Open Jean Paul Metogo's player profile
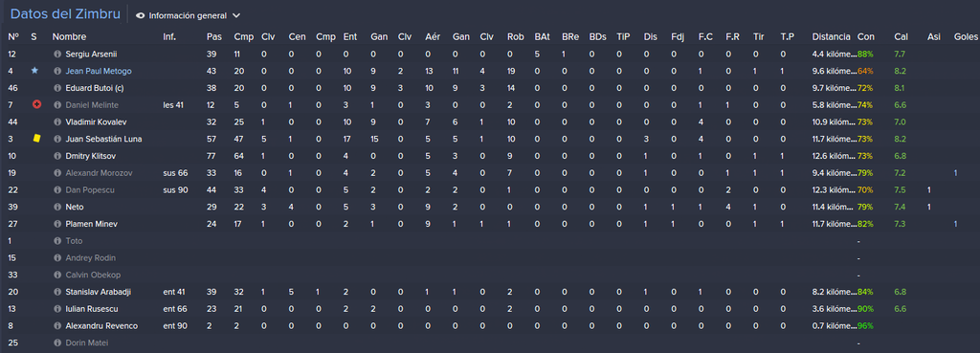 (99, 71)
